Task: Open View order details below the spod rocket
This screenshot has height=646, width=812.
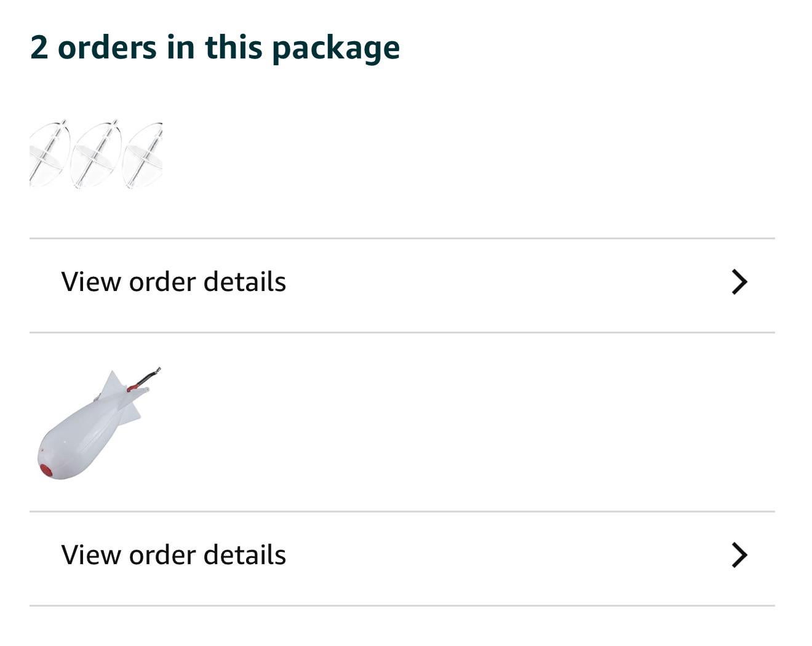Action: [173, 555]
